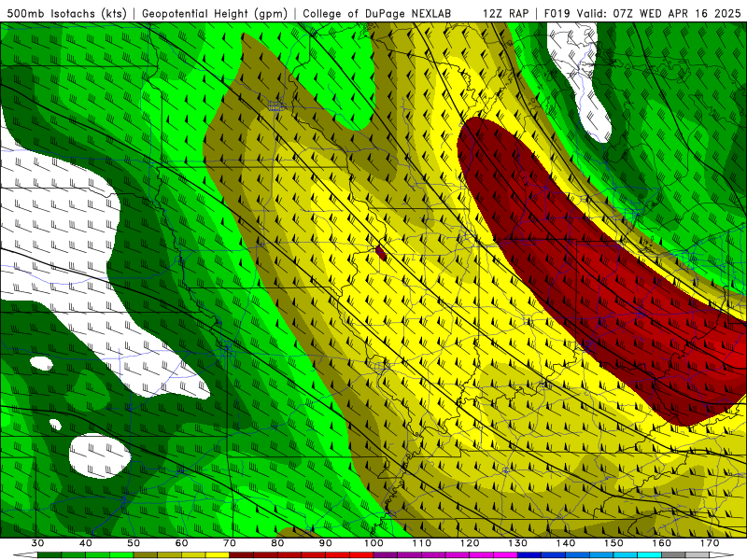Click the 'Geopotential Height (gpm)' header label

pos(215,13)
